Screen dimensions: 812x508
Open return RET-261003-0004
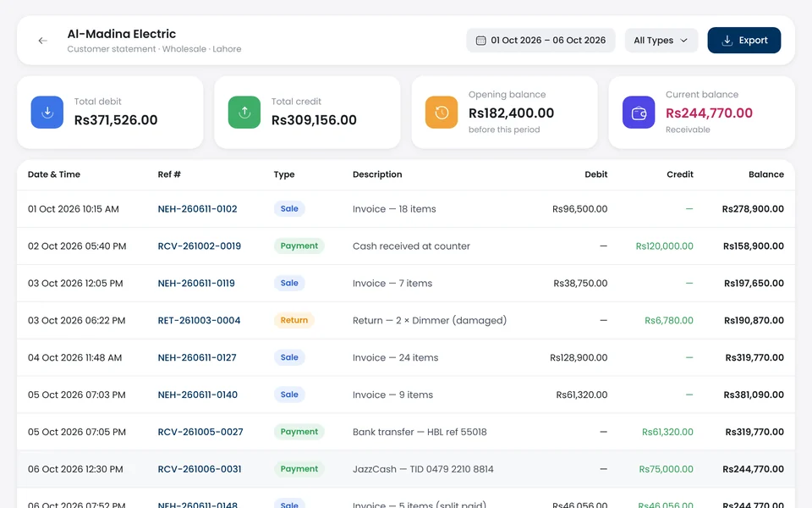pos(199,320)
